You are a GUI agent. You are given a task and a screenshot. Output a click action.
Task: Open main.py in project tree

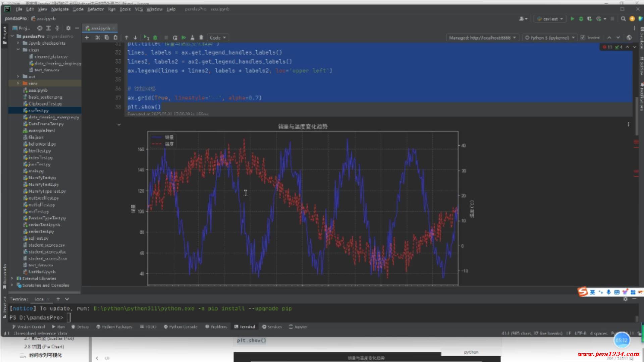36,171
